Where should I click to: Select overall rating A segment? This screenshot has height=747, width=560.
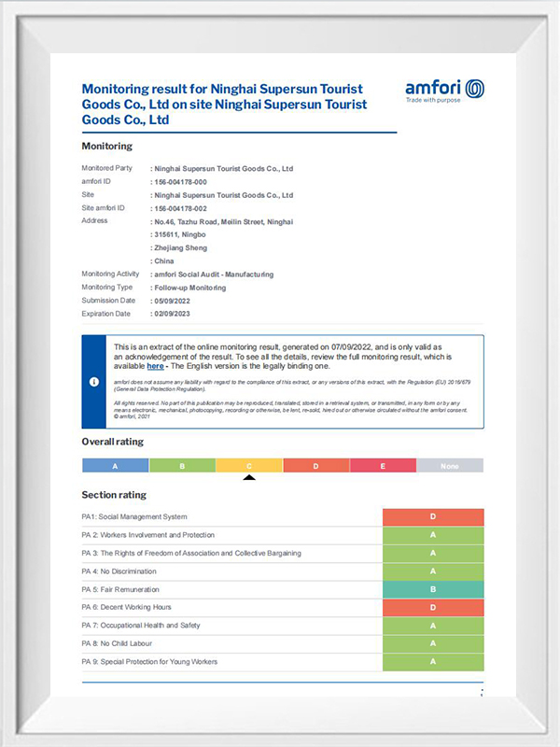(x=115, y=465)
